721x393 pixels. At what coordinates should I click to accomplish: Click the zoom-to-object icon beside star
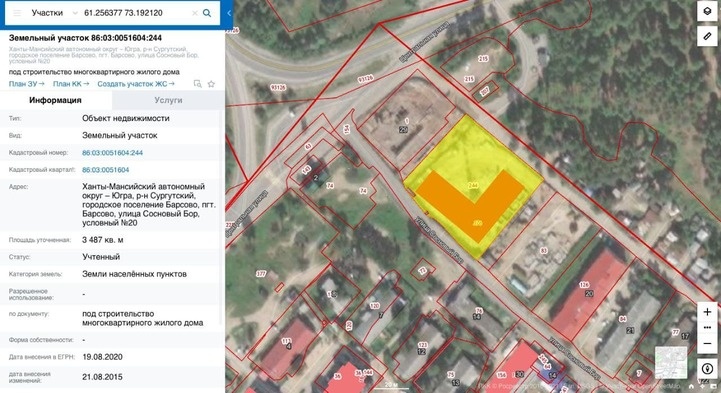tap(198, 84)
